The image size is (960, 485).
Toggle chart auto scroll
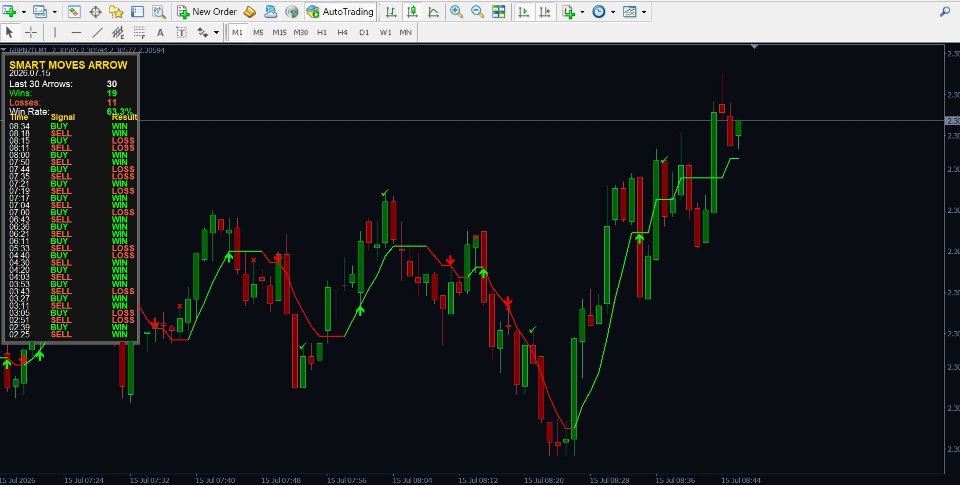(523, 11)
